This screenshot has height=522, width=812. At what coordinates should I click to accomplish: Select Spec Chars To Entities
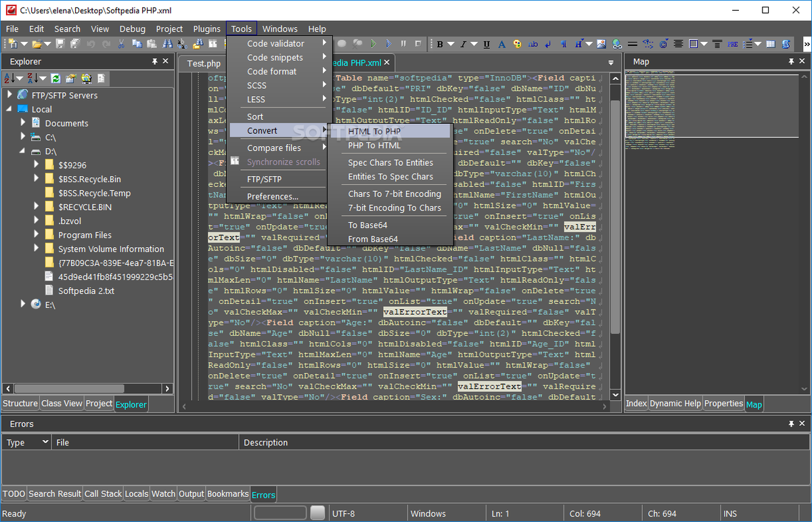click(x=389, y=162)
